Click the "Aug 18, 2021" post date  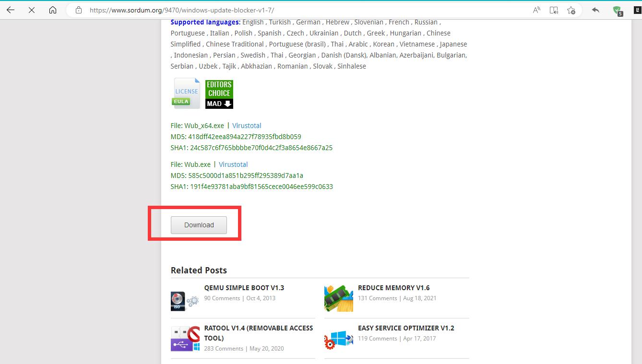point(420,298)
